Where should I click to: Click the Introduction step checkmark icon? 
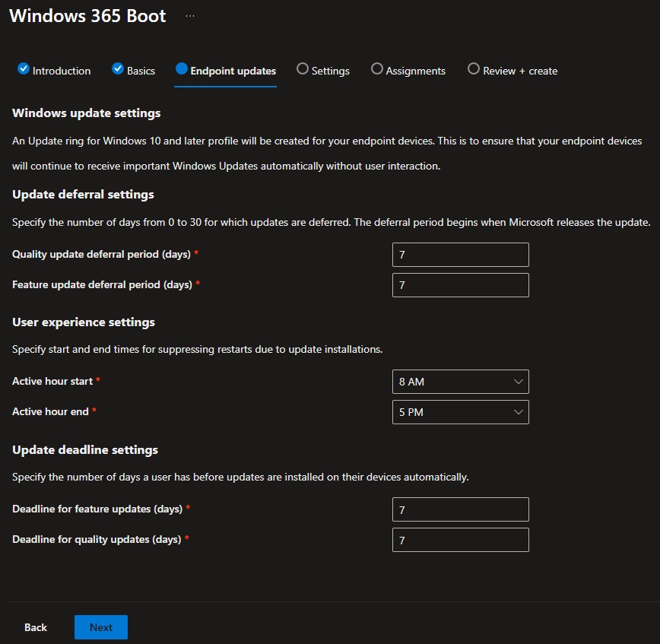click(24, 69)
